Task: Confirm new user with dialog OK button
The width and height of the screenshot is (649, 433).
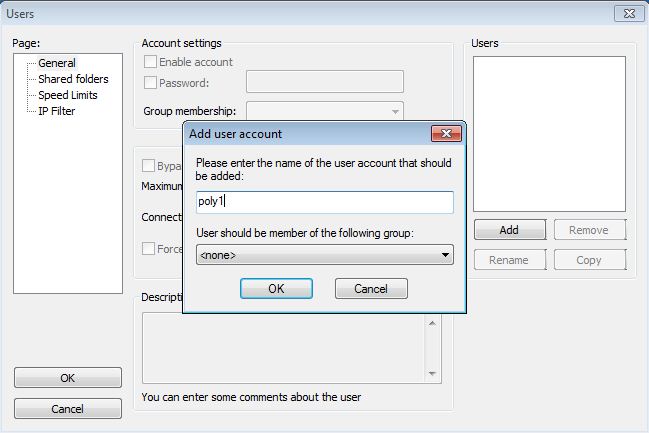Action: [x=276, y=288]
